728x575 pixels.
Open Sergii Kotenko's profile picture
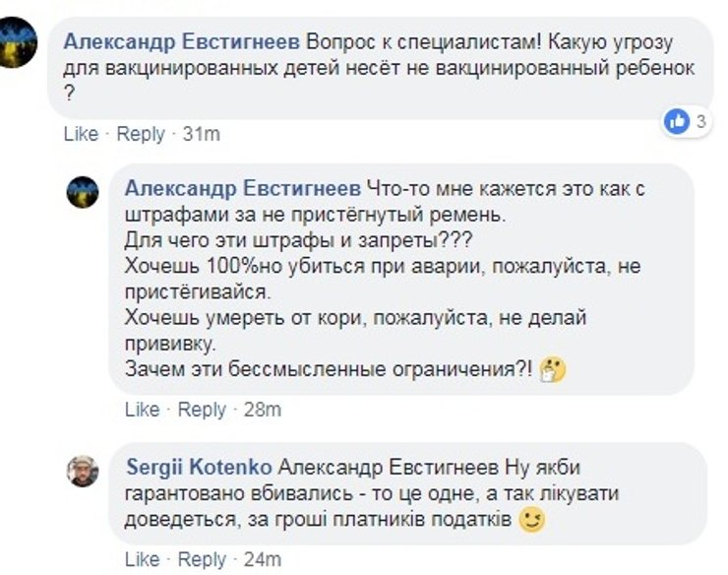(x=83, y=470)
